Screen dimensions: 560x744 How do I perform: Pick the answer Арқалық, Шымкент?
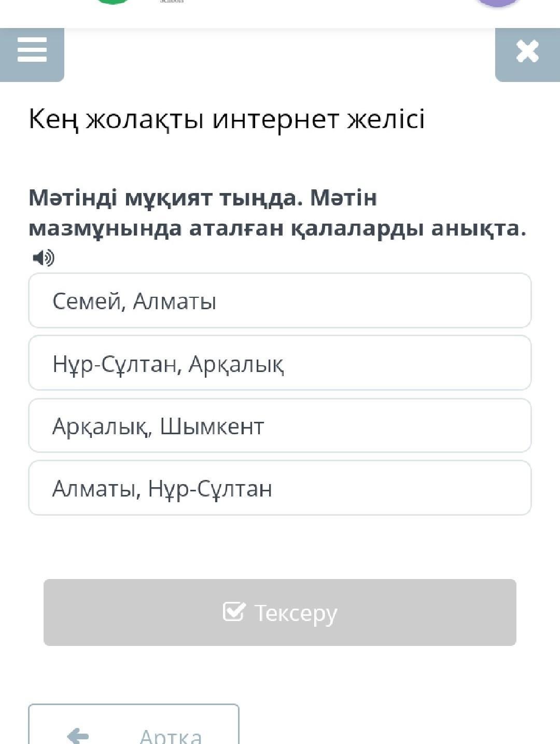click(x=280, y=426)
